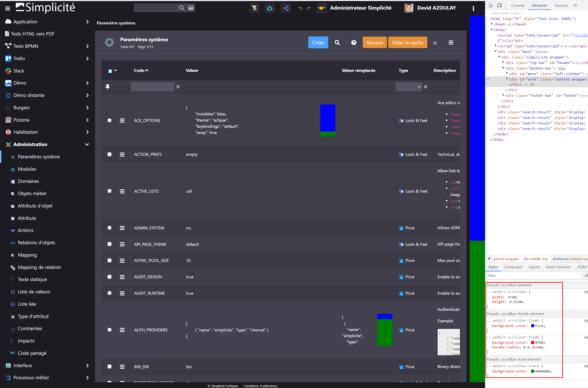Check the ACE_OPTIONS row checkbox
This screenshot has height=388, width=588.
(x=109, y=120)
